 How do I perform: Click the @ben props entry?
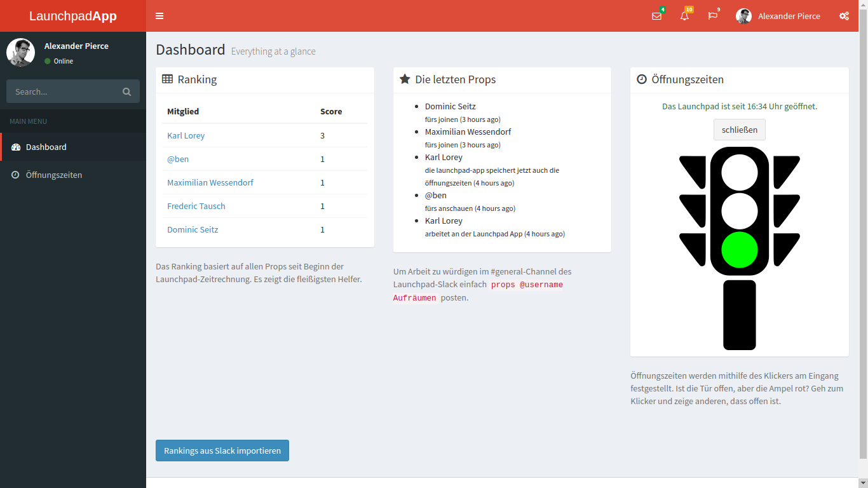[x=436, y=195]
